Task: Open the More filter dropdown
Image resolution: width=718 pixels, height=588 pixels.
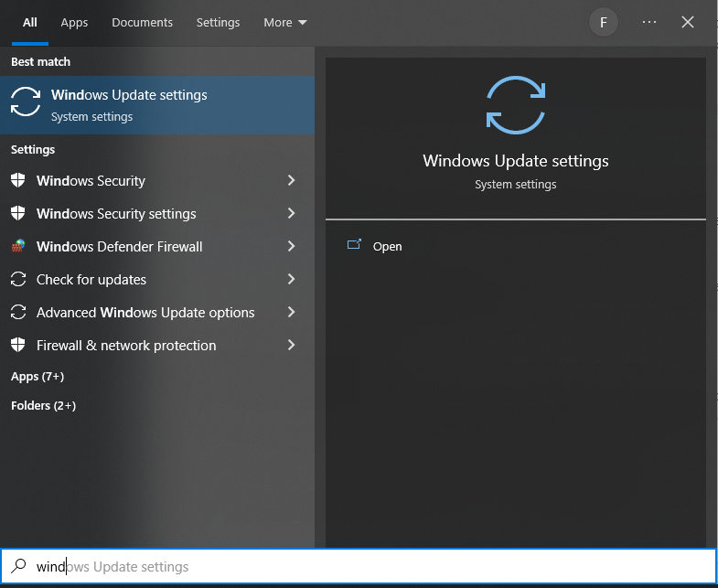Action: (x=284, y=23)
